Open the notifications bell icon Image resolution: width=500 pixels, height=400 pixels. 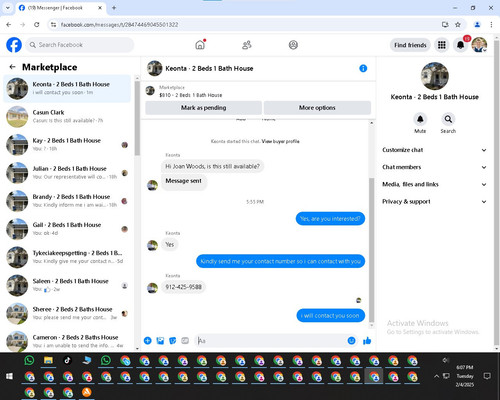pos(460,45)
